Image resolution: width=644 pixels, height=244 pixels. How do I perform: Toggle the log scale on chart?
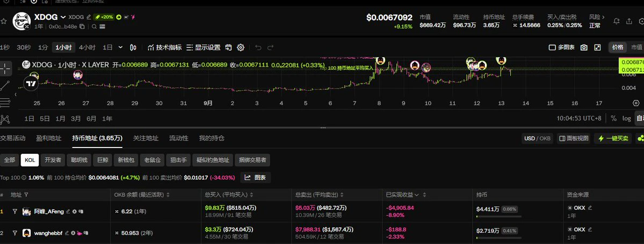point(626,119)
